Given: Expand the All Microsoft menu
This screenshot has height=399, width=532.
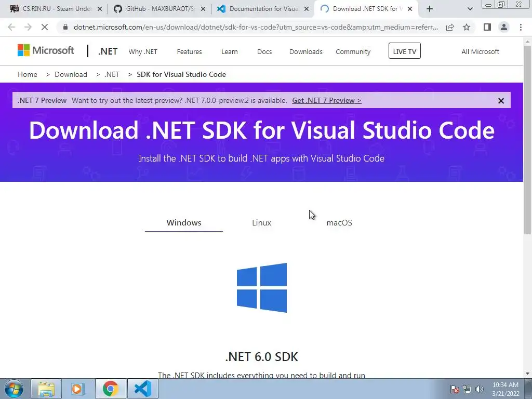Looking at the screenshot, I should point(480,51).
